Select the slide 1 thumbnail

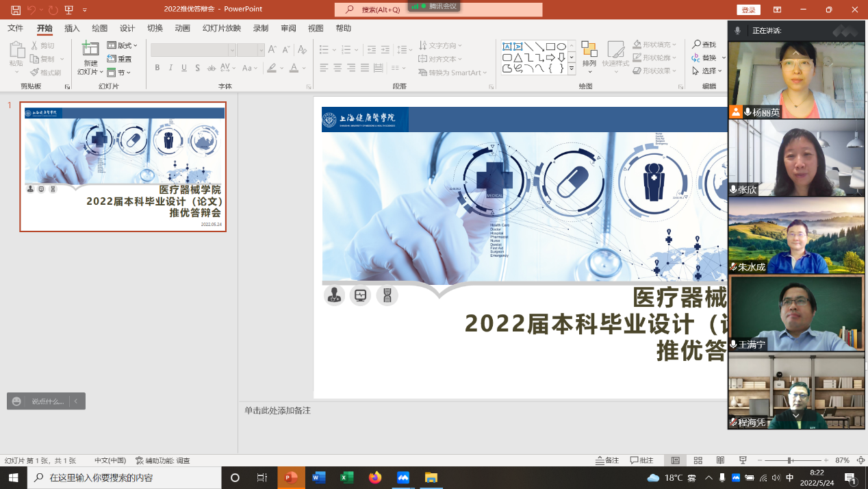pos(123,167)
